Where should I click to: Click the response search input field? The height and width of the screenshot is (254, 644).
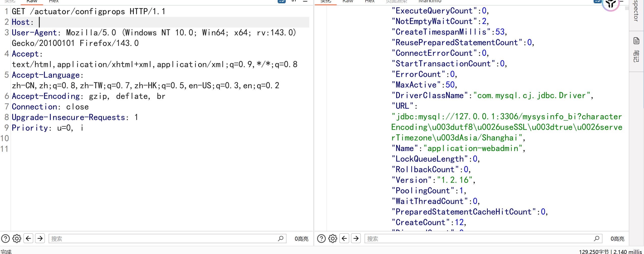coord(479,239)
